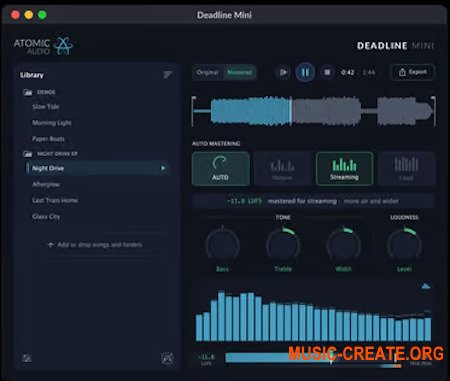This screenshot has height=381, width=450.
Task: Select the Streaming mastering style
Action: coord(344,169)
